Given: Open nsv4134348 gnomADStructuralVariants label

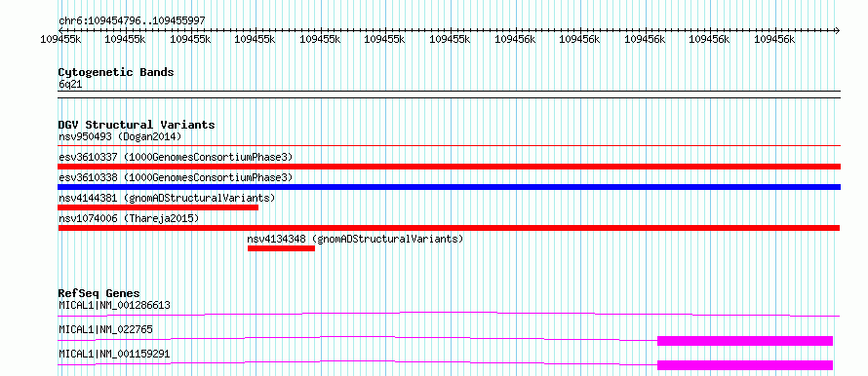Looking at the screenshot, I should tap(355, 239).
